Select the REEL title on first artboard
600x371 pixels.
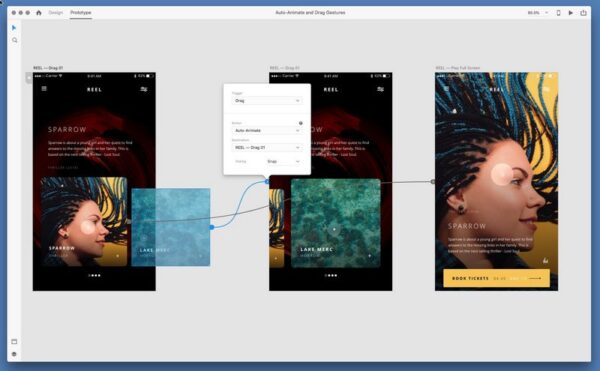click(94, 89)
